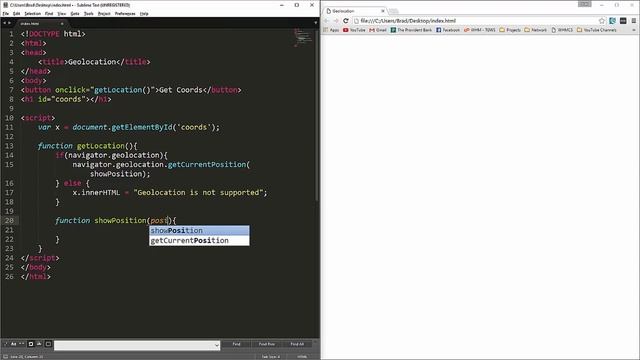Open the File menu in Sublime Text
Screen dimensions: 640x360
click(6, 13)
